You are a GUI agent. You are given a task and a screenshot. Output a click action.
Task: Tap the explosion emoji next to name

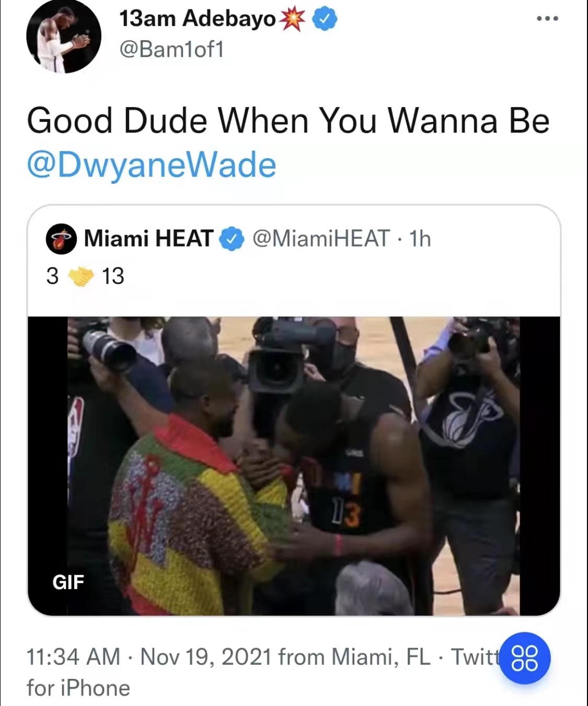293,19
